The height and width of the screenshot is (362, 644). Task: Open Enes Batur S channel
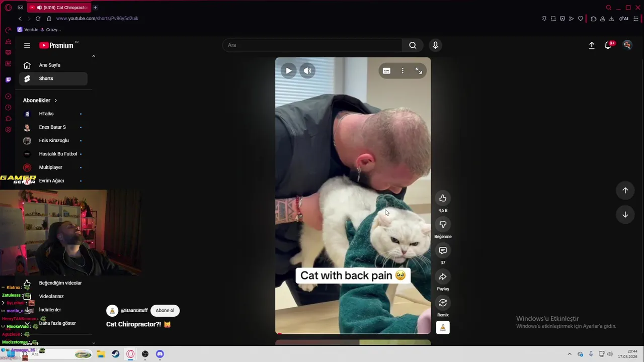53,127
